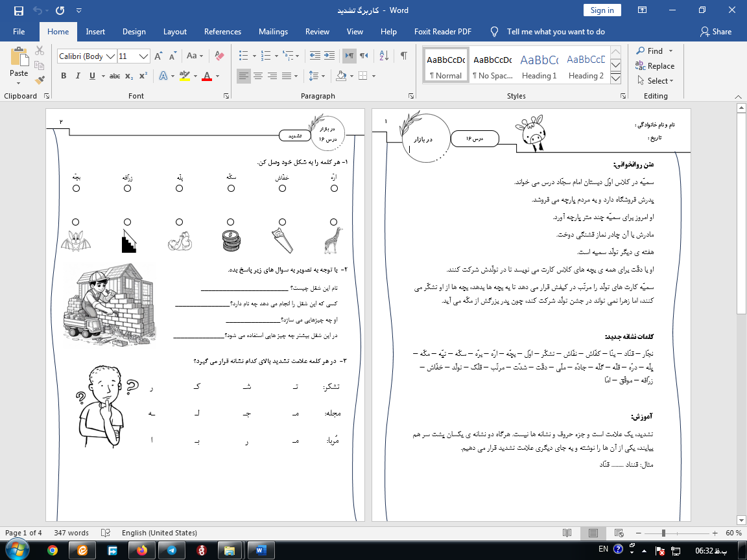The width and height of the screenshot is (747, 560).
Task: Open the Find dropdown arrow
Action: coord(670,51)
